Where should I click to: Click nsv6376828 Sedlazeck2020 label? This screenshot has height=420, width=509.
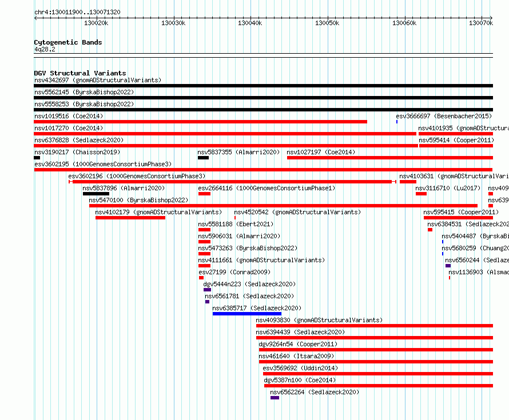[x=79, y=140]
